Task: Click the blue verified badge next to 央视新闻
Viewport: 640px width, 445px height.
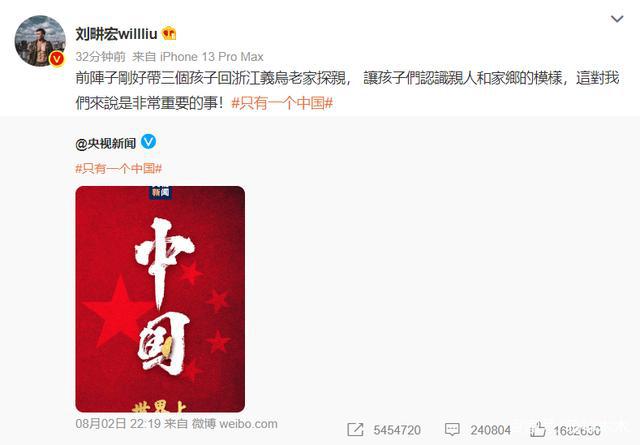Action: pyautogui.click(x=148, y=142)
